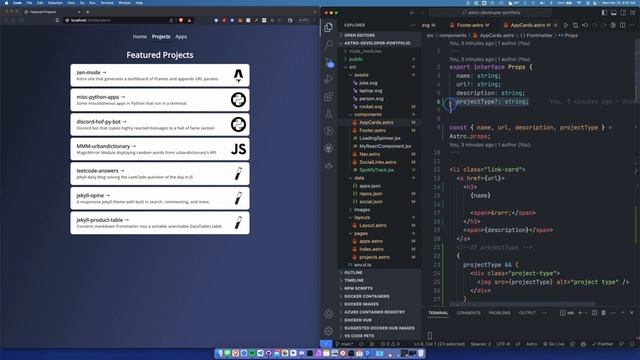Open the misc-python-apps project card
Screen dimensions: 640x360
pos(160,100)
